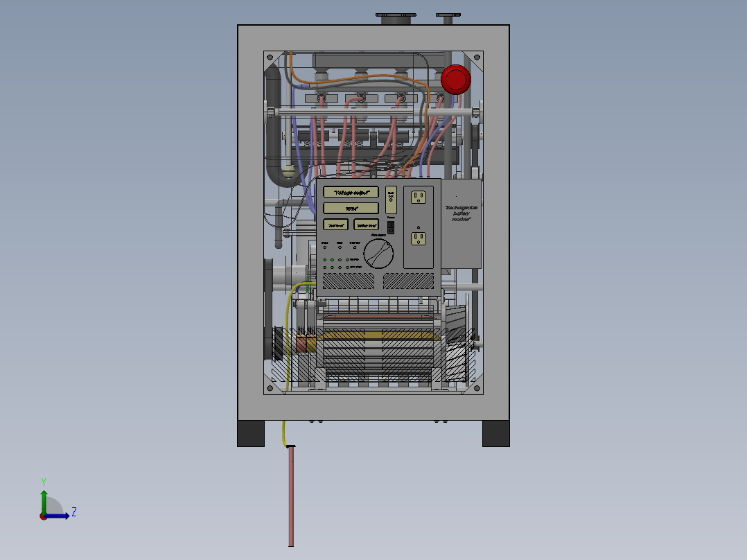Select the smaller cap on cabinet top
The width and height of the screenshot is (747, 560).
click(448, 19)
